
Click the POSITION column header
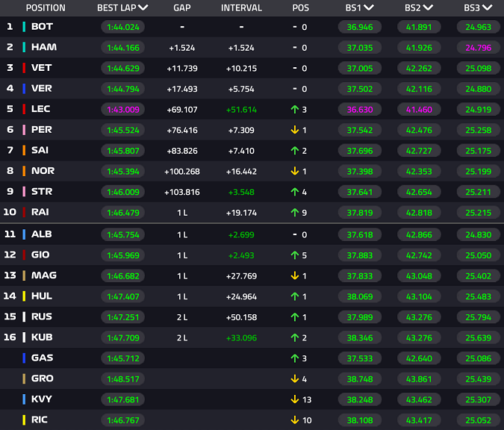(x=46, y=8)
